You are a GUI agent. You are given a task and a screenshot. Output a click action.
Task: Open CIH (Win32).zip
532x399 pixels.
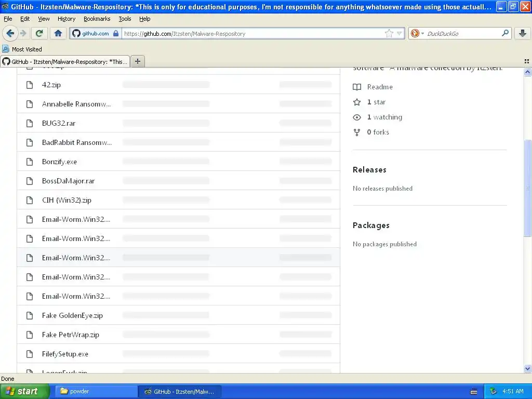coord(66,200)
